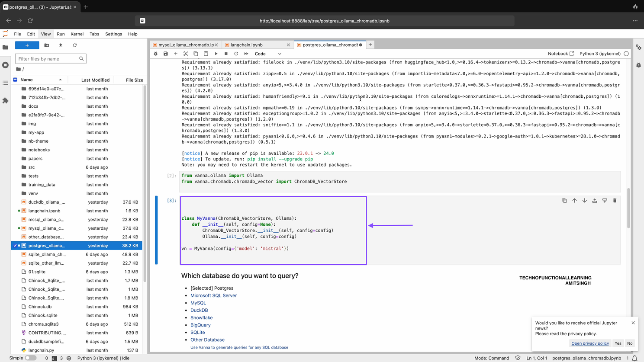Open the Kernel menu
The height and width of the screenshot is (362, 644).
coord(77,34)
